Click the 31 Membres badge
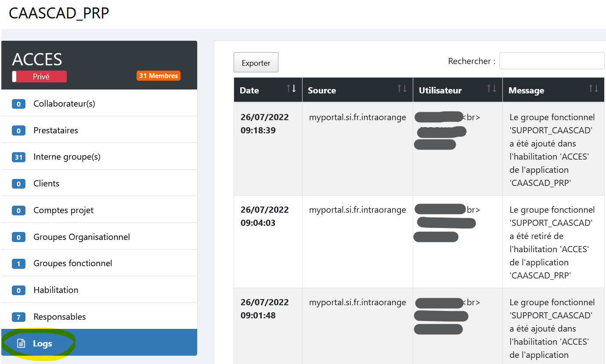Viewport: 606px width, 364px height. point(159,76)
